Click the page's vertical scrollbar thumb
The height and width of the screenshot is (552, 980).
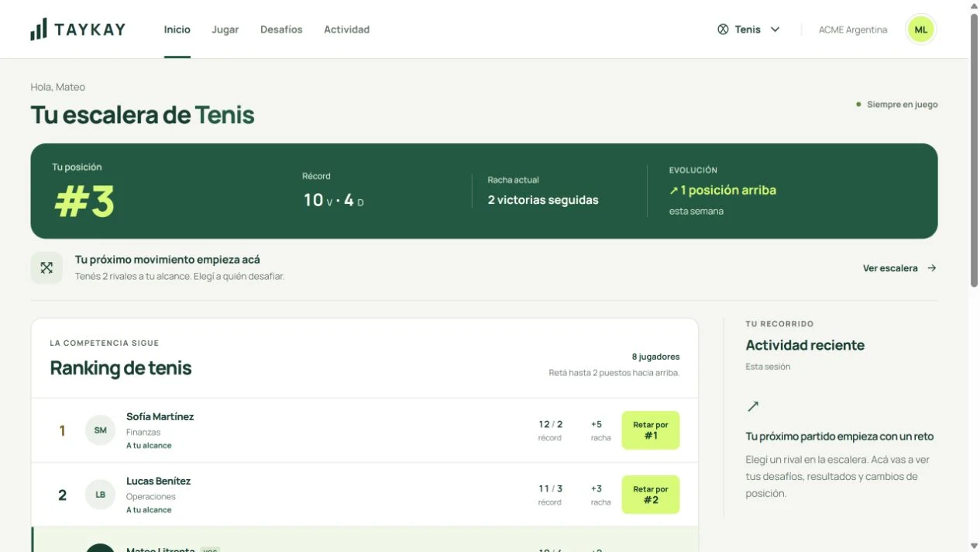[974, 151]
